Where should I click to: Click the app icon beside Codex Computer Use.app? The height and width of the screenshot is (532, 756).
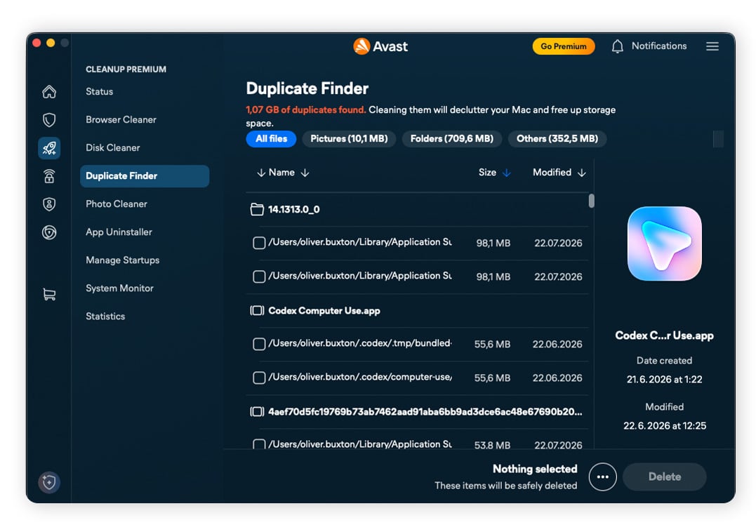(x=257, y=310)
